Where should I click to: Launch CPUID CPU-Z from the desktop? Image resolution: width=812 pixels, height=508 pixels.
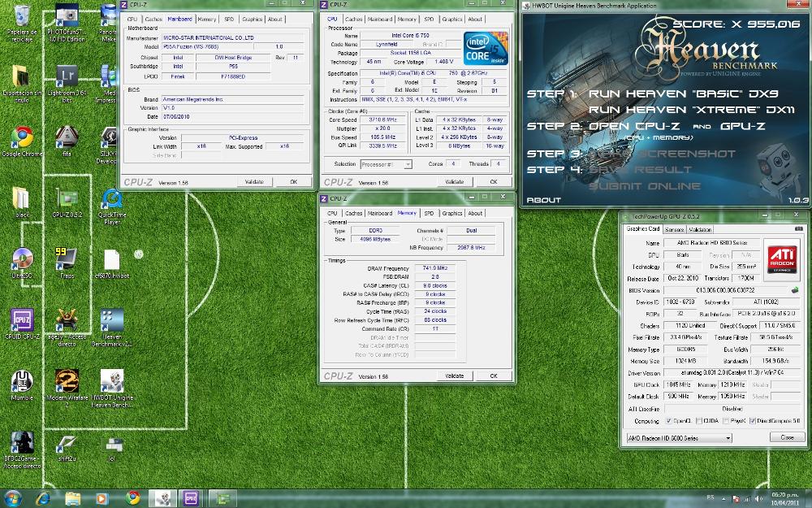point(22,324)
